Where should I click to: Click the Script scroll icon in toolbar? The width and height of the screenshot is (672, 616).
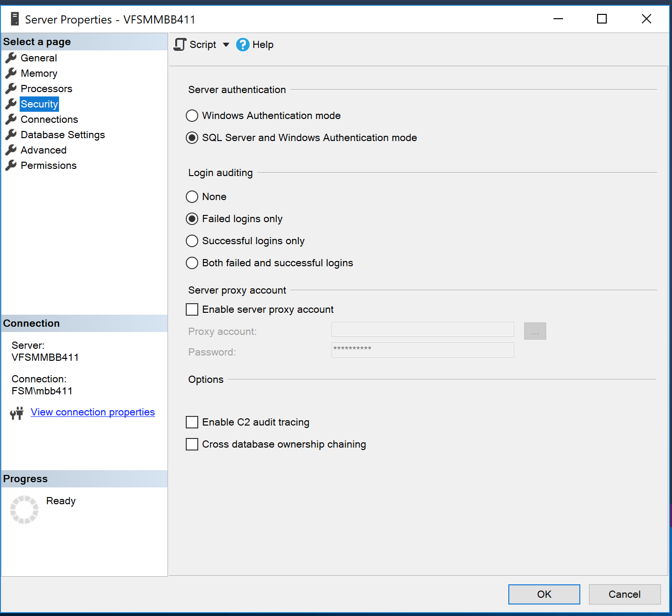180,45
